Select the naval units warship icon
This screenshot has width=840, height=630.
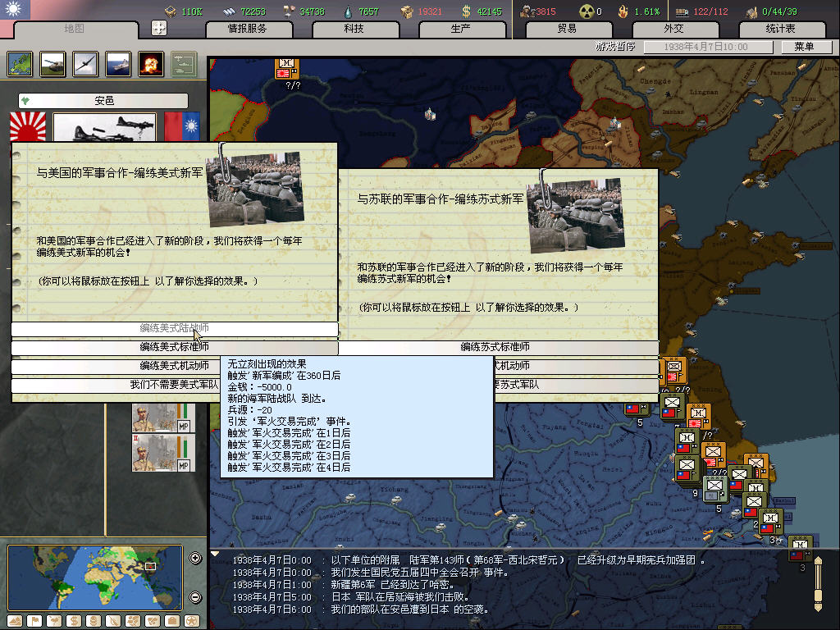tap(118, 64)
